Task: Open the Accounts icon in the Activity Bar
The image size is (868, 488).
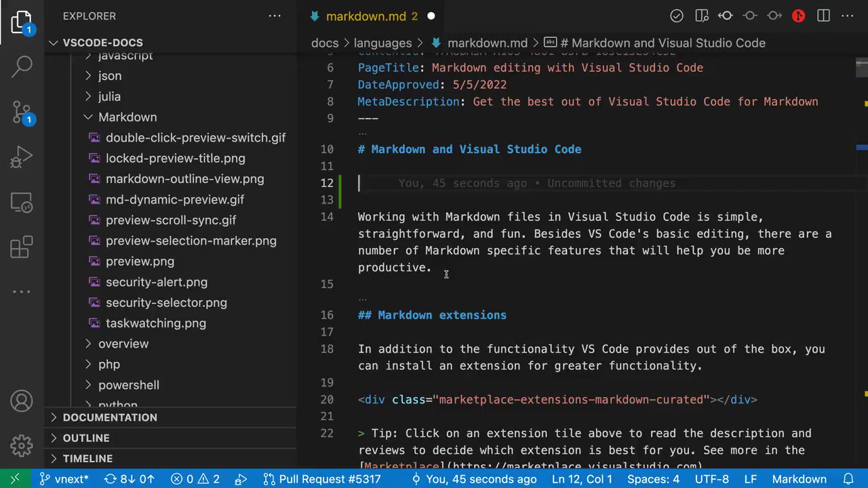Action: [x=21, y=401]
